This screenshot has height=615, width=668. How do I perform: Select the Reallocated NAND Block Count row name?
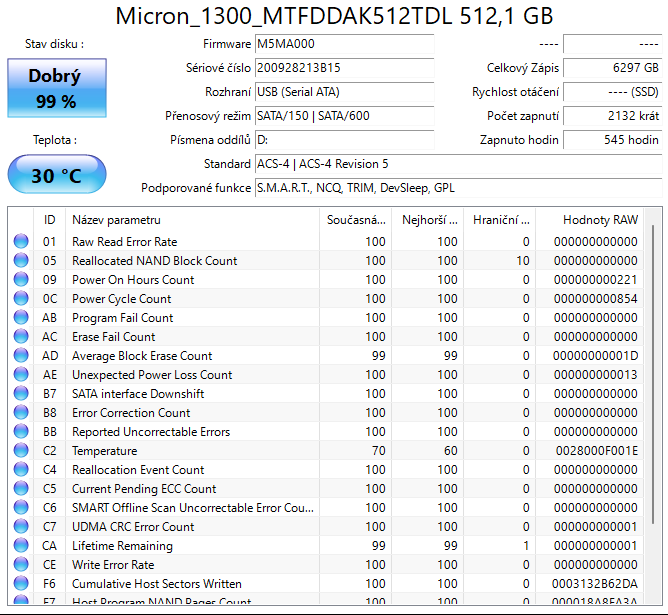[154, 261]
